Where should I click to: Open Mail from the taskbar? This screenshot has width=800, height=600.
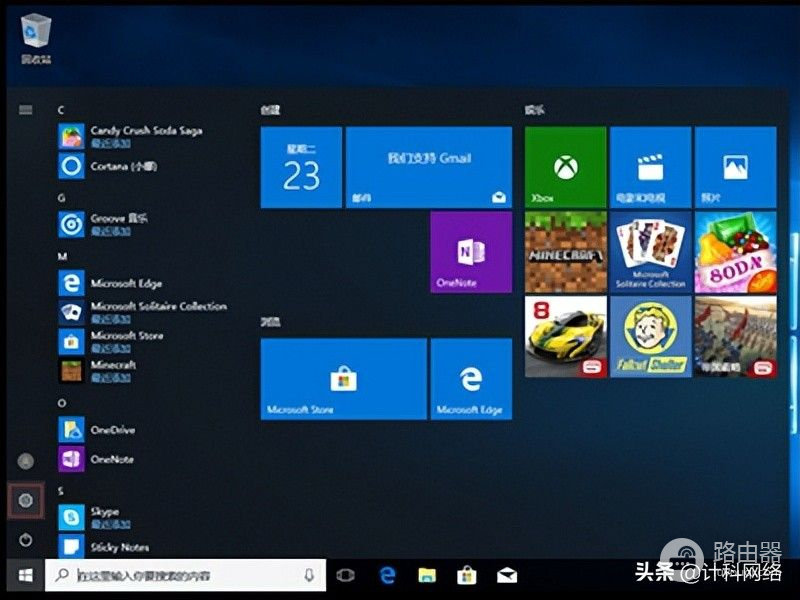pos(507,576)
